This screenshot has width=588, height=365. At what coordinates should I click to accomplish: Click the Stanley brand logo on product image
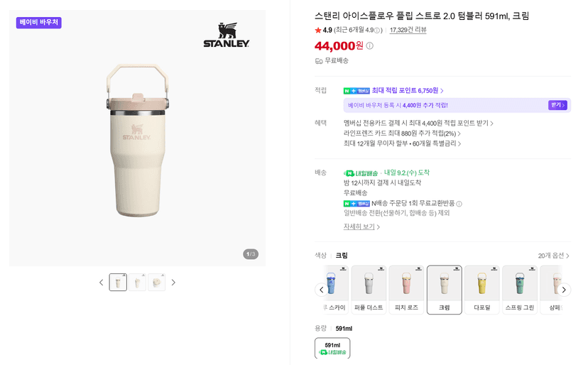click(x=227, y=35)
